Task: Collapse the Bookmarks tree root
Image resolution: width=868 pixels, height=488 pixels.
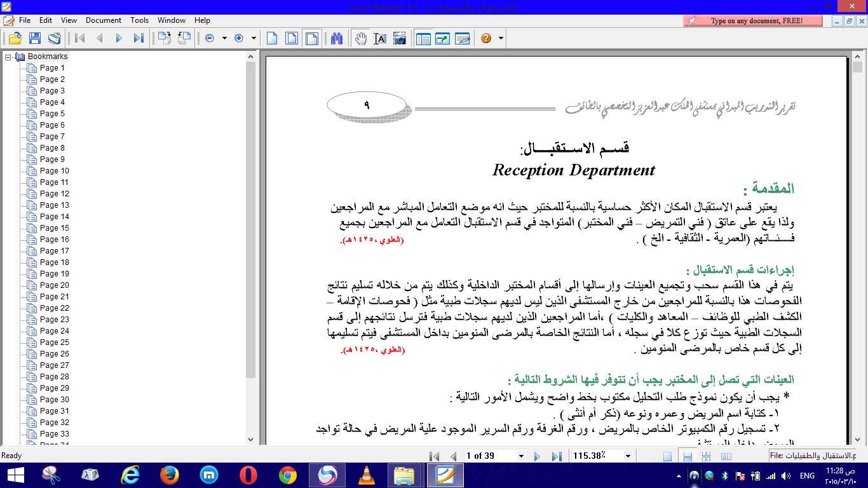Action: [8, 57]
